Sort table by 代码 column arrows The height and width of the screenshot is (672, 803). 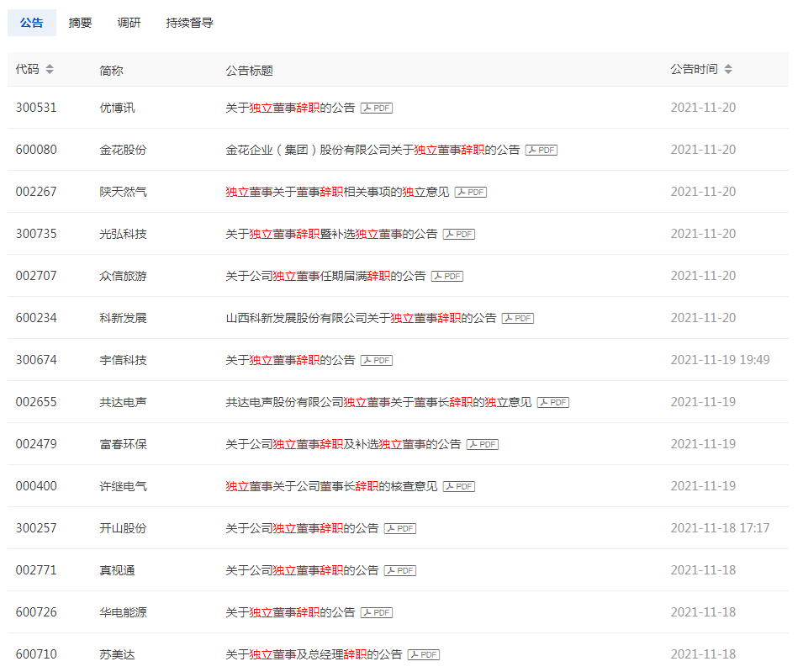point(50,70)
